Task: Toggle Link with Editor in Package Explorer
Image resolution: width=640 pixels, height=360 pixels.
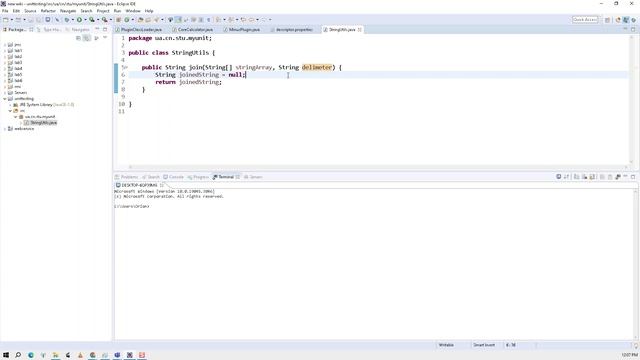Action: coord(87,38)
